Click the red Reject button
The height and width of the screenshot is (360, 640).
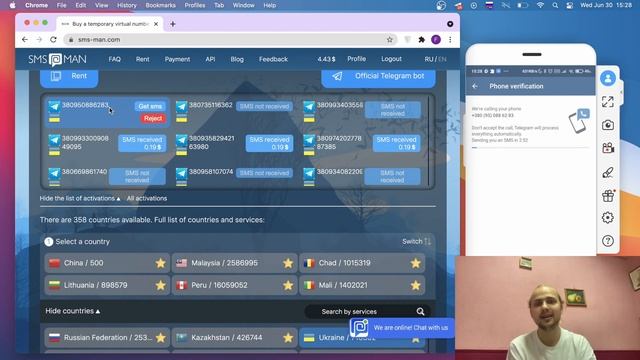[153, 118]
